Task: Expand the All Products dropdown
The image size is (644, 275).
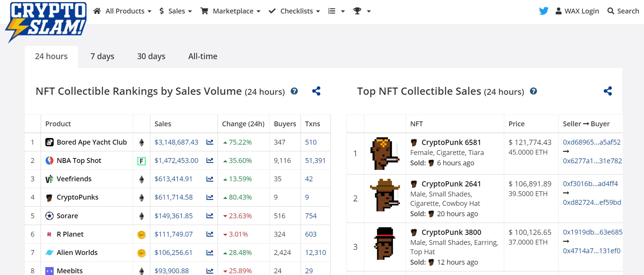Action: coord(123,11)
